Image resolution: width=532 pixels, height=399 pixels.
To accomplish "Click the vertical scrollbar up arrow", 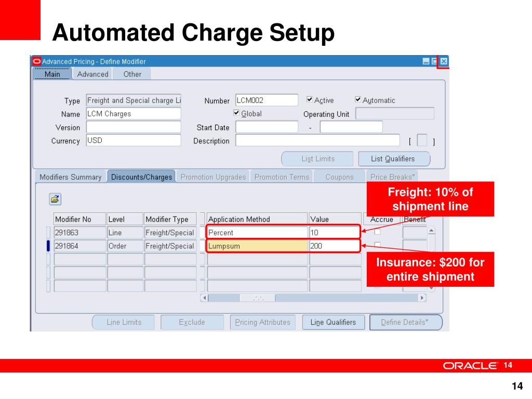I will 431,231.
